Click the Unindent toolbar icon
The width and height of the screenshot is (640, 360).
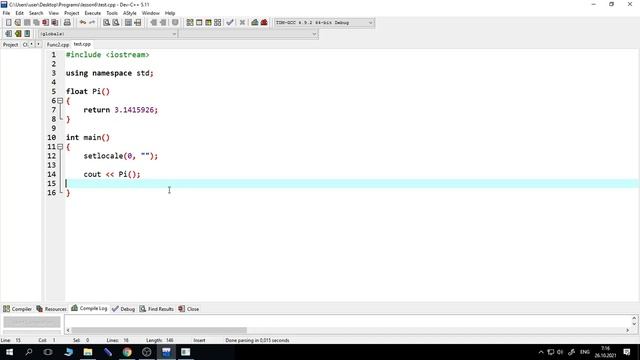tap(163, 23)
